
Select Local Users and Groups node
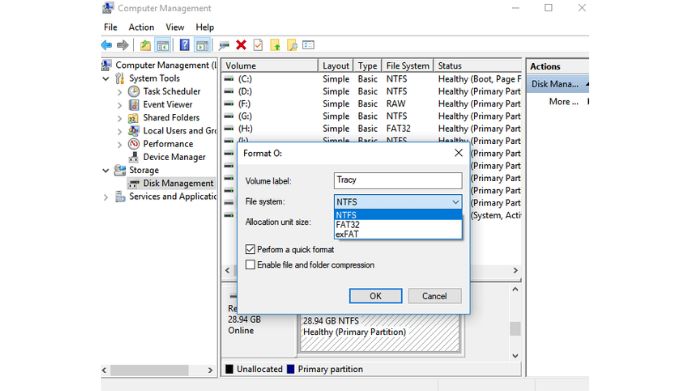179,131
